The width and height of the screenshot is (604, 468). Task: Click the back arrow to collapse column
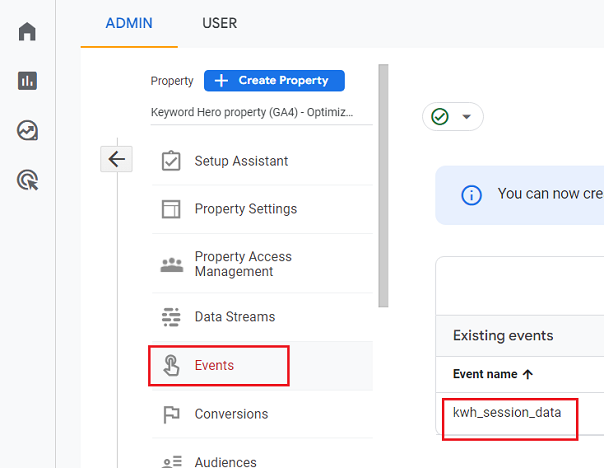tap(116, 159)
